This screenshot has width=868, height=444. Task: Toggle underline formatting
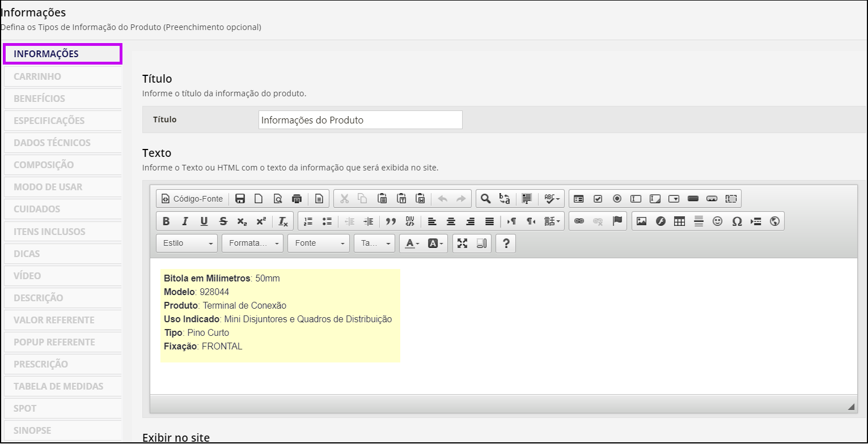click(204, 221)
